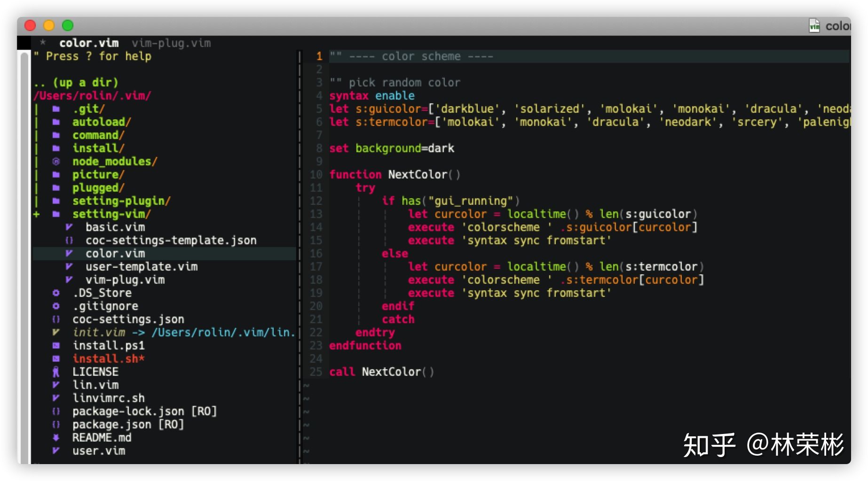Click the script icon beside install.sh
Screen dimensions: 868x481
56,359
